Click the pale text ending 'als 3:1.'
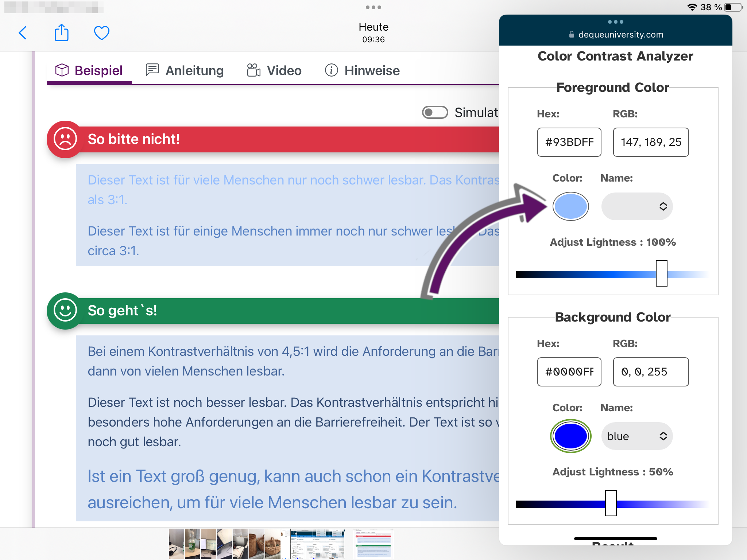747x560 pixels. coord(293,190)
